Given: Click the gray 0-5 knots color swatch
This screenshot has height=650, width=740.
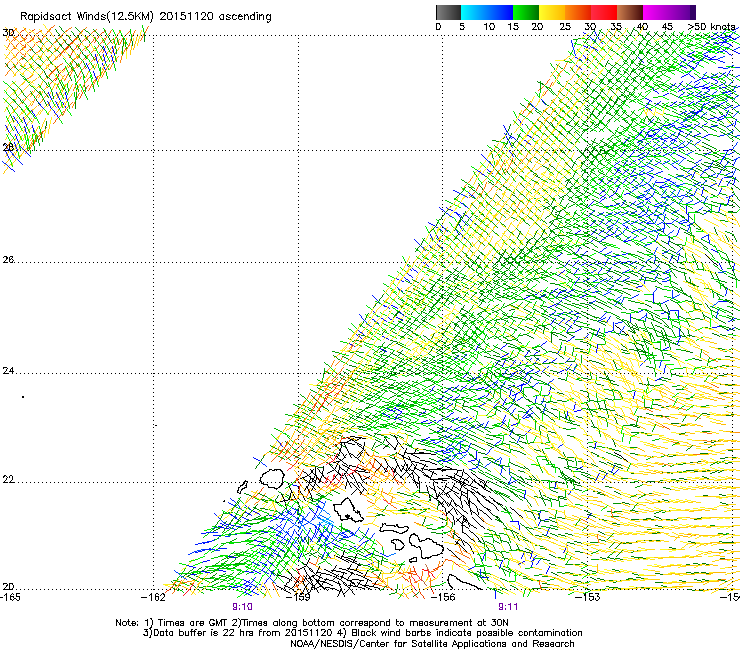Looking at the screenshot, I should [x=448, y=12].
